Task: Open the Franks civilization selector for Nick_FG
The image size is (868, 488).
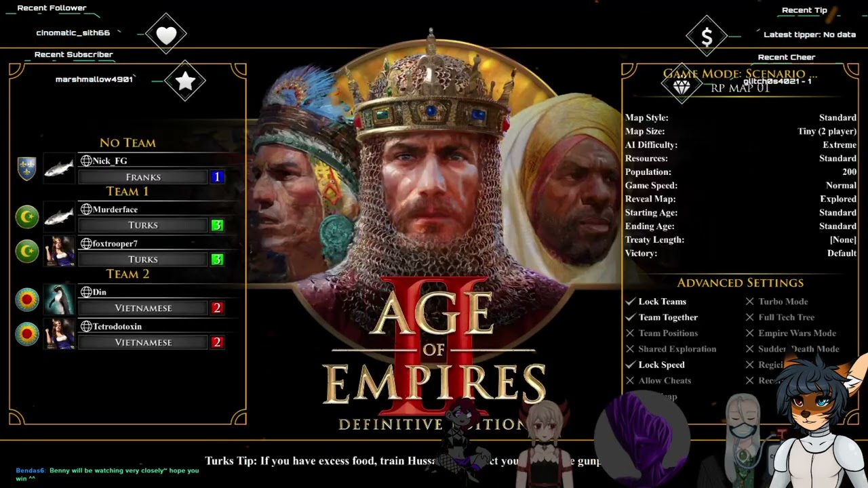Action: pyautogui.click(x=143, y=177)
